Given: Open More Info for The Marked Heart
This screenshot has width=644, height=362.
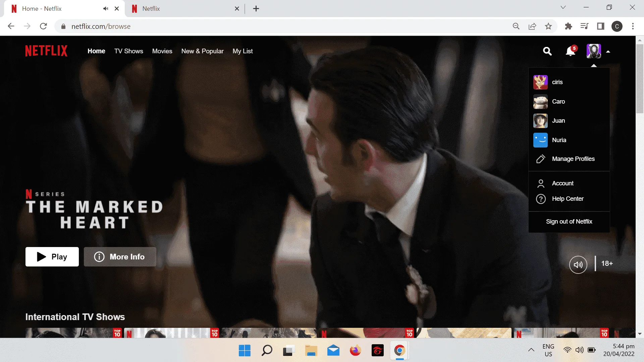Looking at the screenshot, I should 120,257.
